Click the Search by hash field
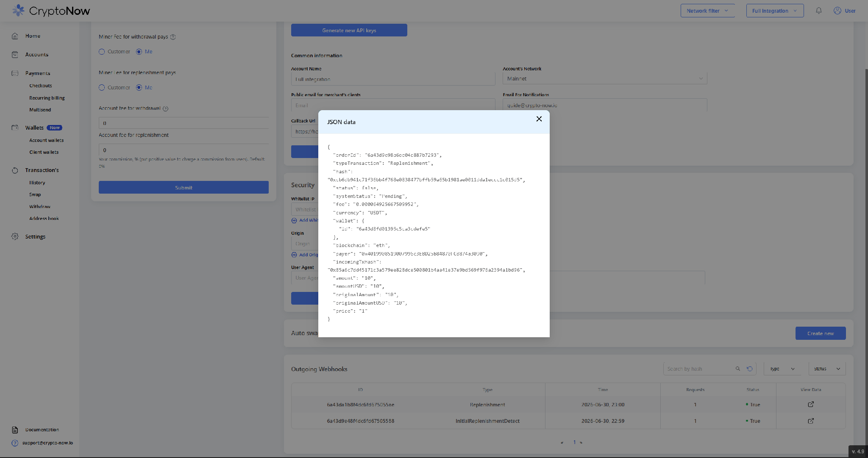This screenshot has width=868, height=458. click(x=701, y=369)
